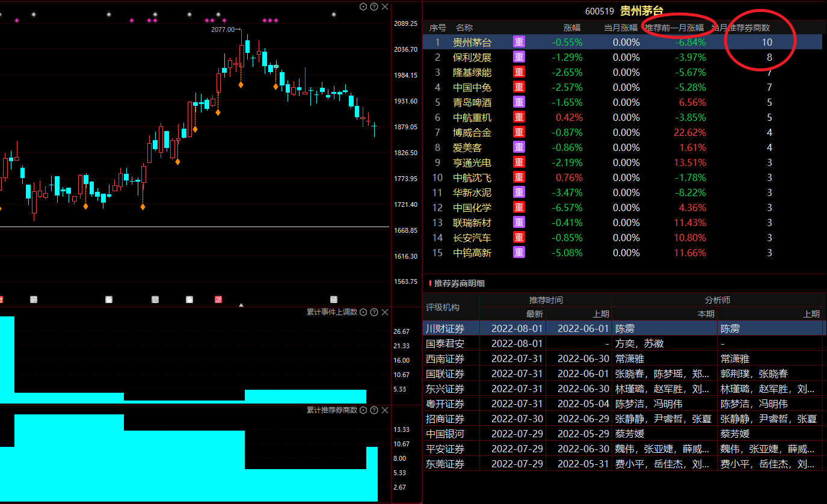The width and height of the screenshot is (827, 504).
Task: Click the 重 badge beside 长安汽车
Action: click(519, 238)
